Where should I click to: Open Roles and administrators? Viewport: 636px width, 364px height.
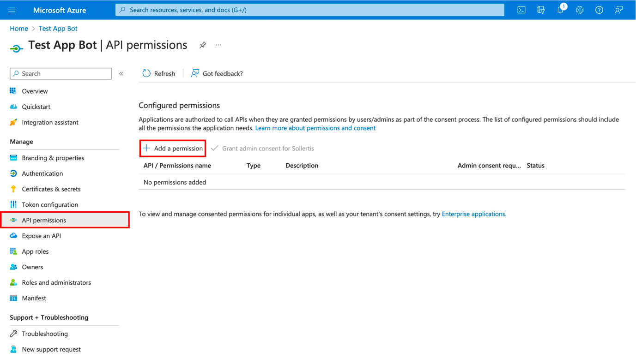click(56, 283)
